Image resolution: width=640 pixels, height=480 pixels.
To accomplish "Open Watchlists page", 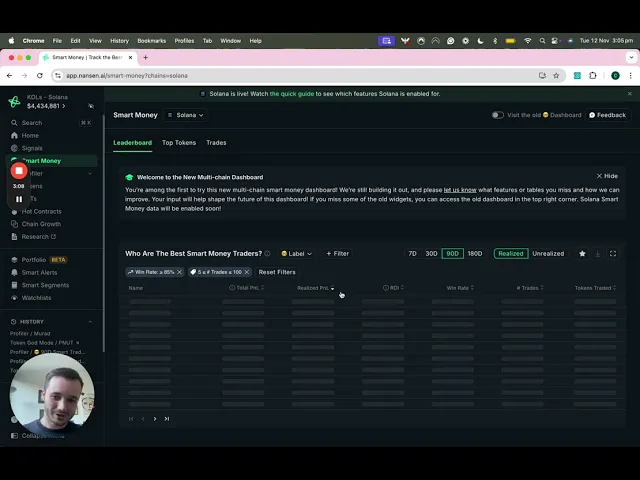I will point(36,298).
